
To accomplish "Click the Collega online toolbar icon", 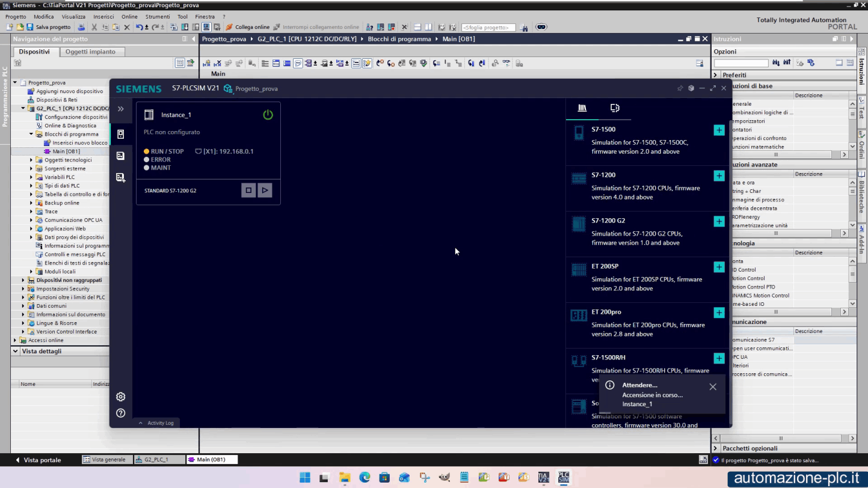I will pos(229,27).
